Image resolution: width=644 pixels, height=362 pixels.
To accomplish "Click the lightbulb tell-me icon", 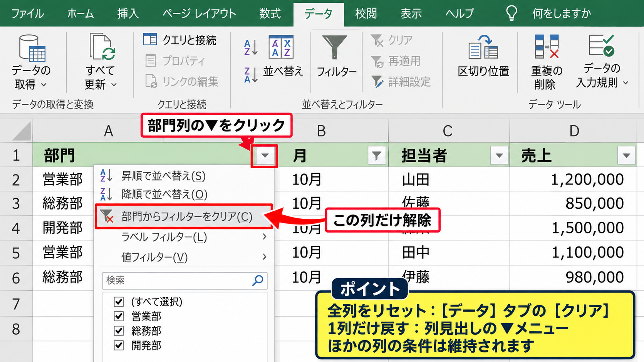I will click(x=512, y=13).
